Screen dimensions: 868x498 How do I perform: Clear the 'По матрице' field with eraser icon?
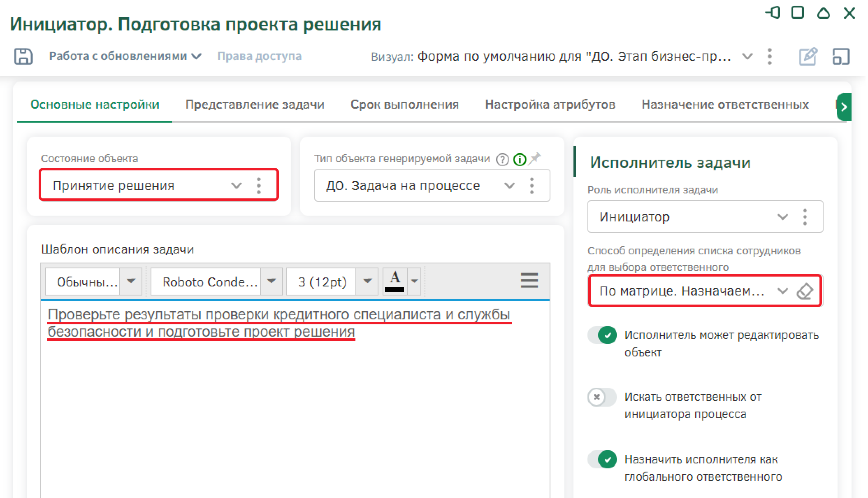point(805,291)
